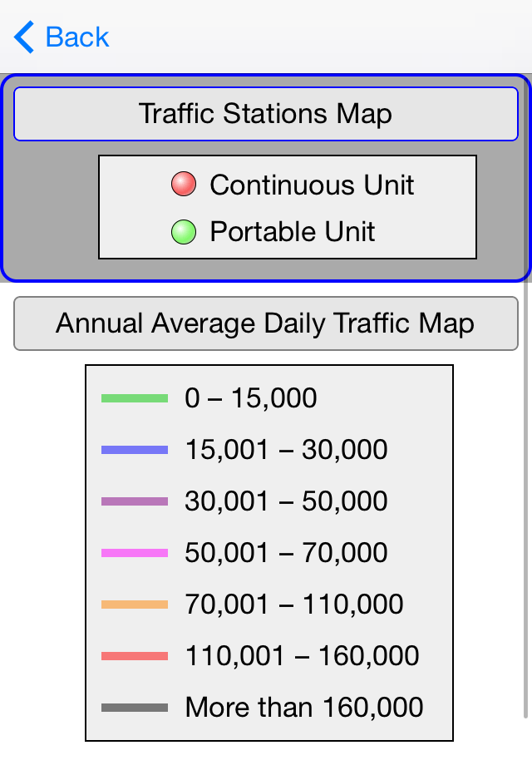532x765 pixels.
Task: Click the orange 70,001 – 110,000 color line
Action: click(135, 605)
